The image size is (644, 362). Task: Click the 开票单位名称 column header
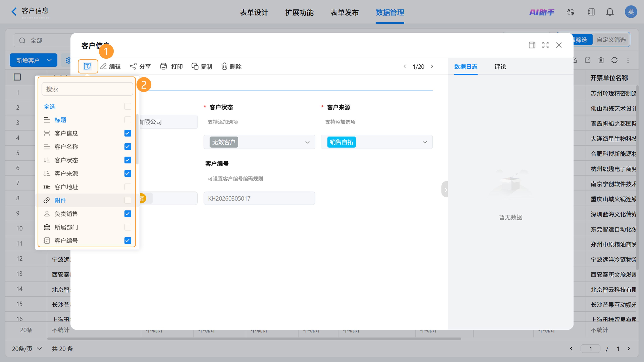click(609, 78)
